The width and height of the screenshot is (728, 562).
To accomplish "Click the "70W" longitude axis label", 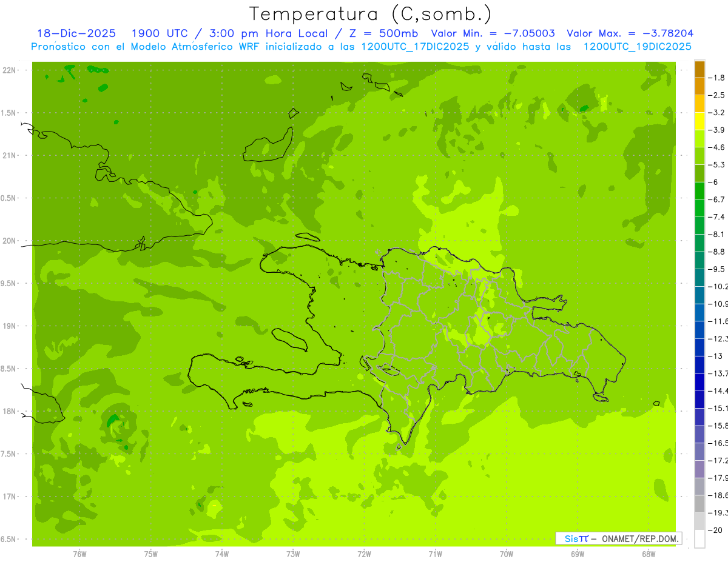I will [x=507, y=554].
